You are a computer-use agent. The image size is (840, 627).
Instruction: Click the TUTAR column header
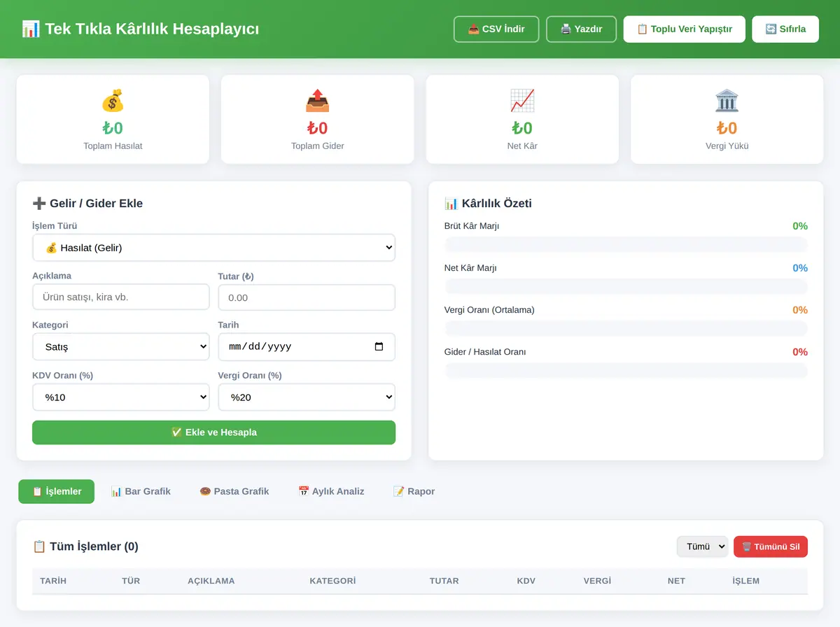(x=444, y=581)
